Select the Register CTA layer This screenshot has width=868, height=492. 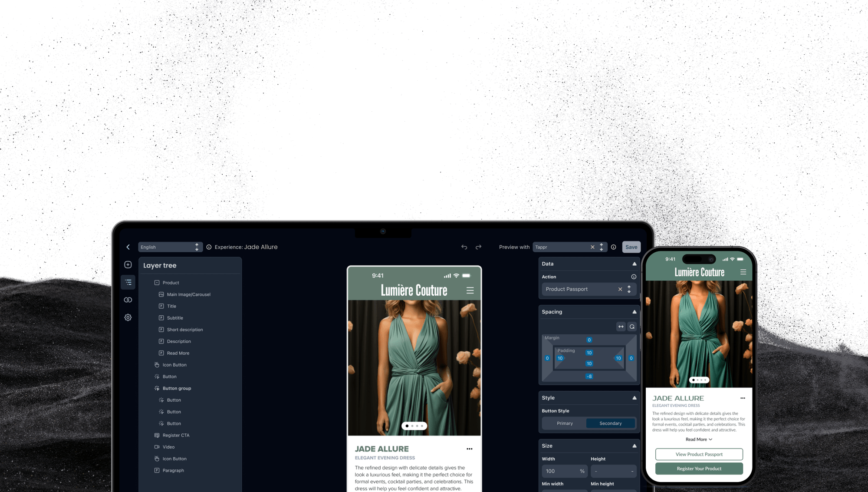[x=176, y=436]
